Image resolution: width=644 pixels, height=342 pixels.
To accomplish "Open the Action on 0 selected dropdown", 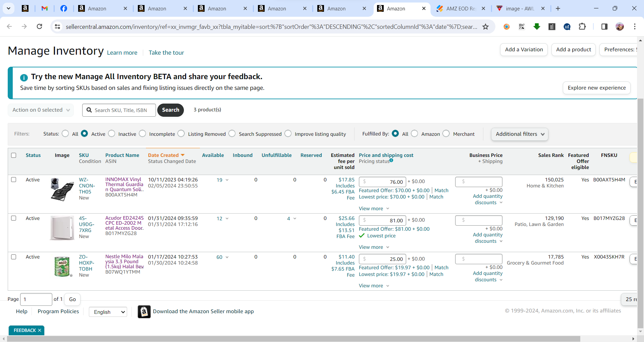I will tap(41, 110).
